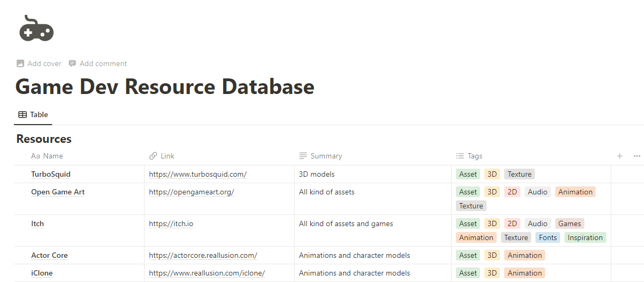Add a new column with the plus icon

620,156
